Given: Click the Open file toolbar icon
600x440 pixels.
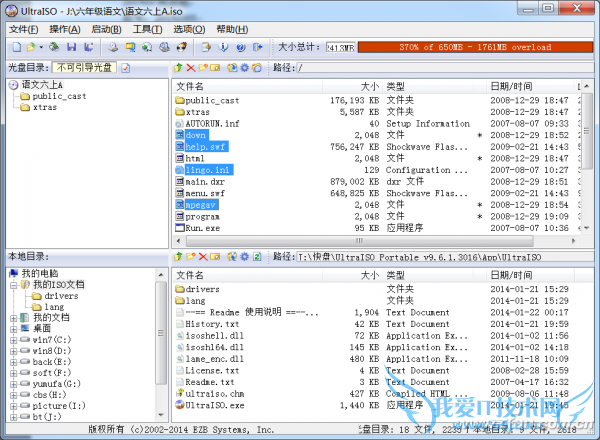Looking at the screenshot, I should click(31, 47).
